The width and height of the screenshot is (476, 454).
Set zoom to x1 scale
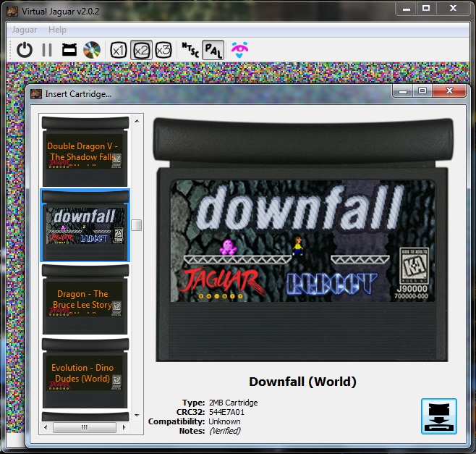(x=118, y=50)
